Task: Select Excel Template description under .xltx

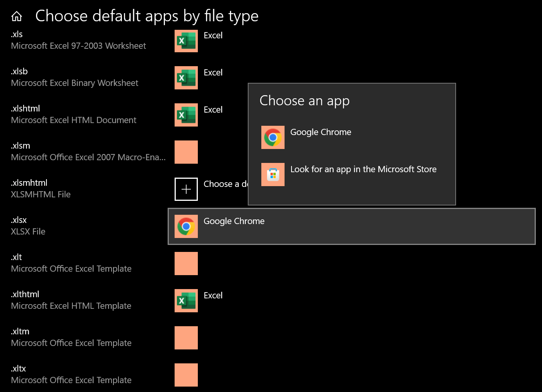Action: pyautogui.click(x=71, y=380)
